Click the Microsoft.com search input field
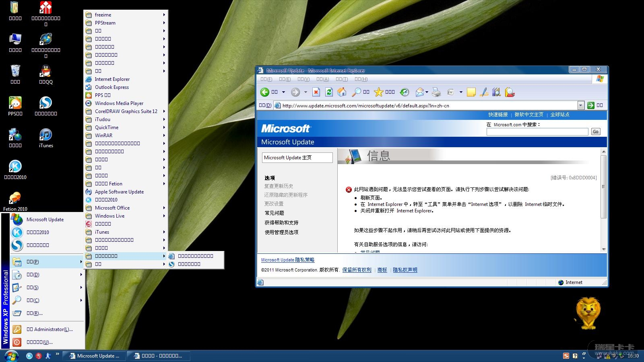The image size is (644, 362). point(537,132)
